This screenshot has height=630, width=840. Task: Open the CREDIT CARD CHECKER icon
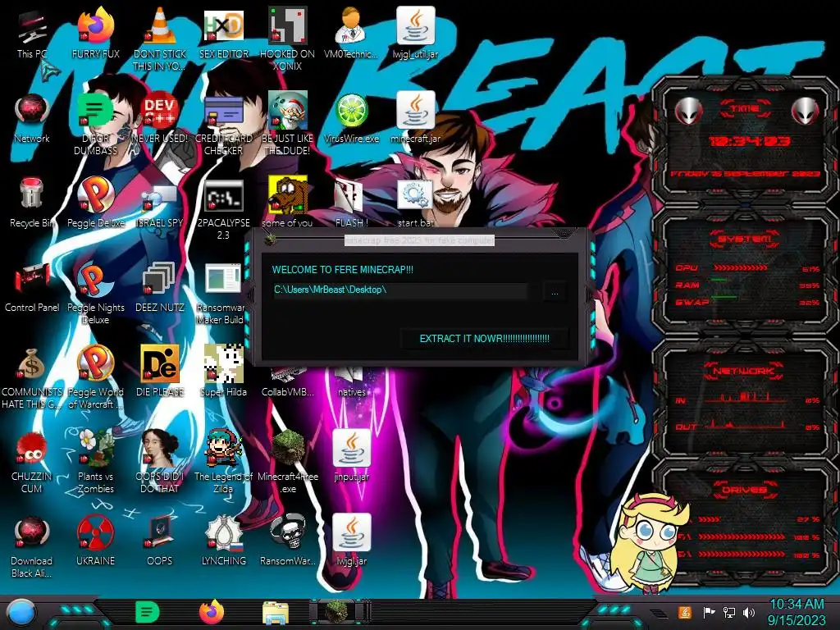[x=224, y=125]
